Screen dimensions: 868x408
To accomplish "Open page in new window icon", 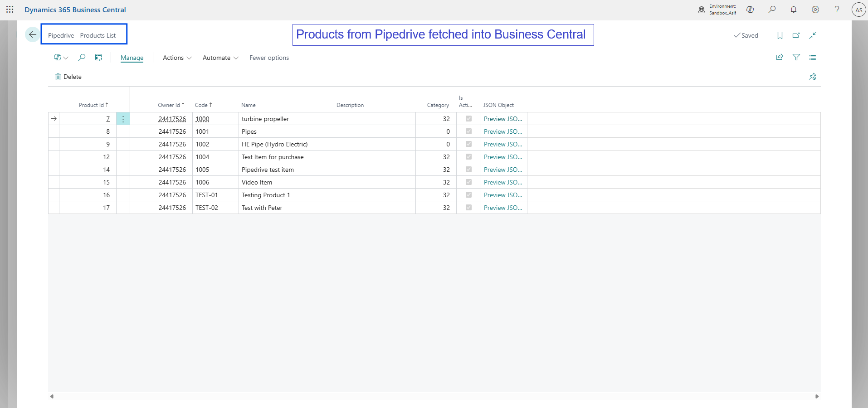I will coord(796,35).
